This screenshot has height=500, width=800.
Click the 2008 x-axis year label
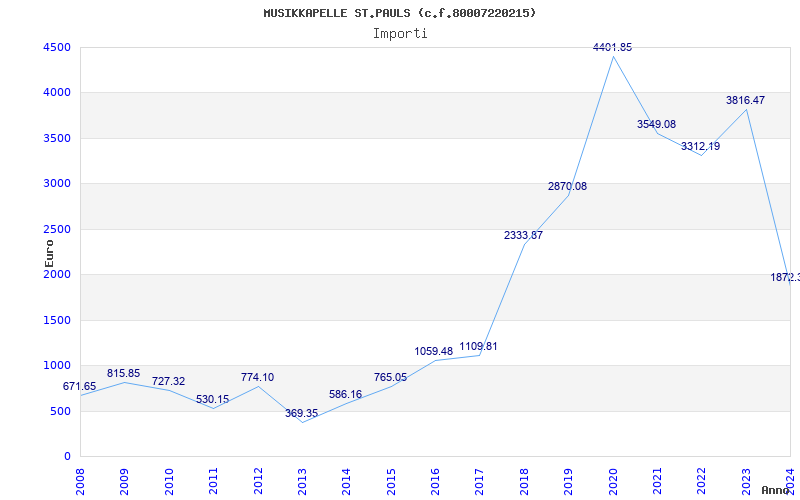tap(80, 482)
